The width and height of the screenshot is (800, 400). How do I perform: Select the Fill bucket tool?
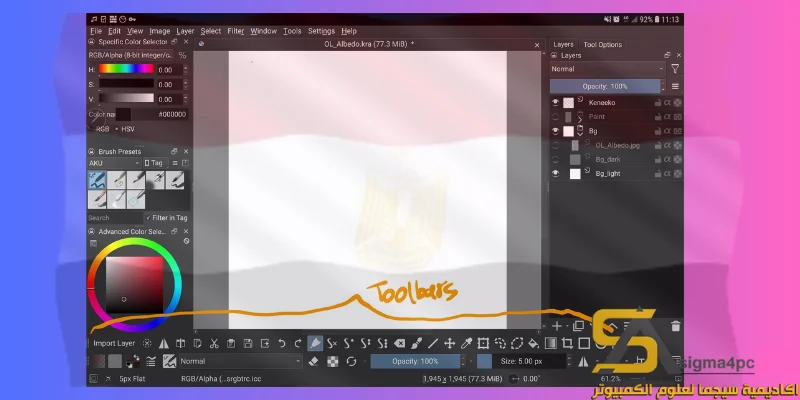[x=533, y=343]
